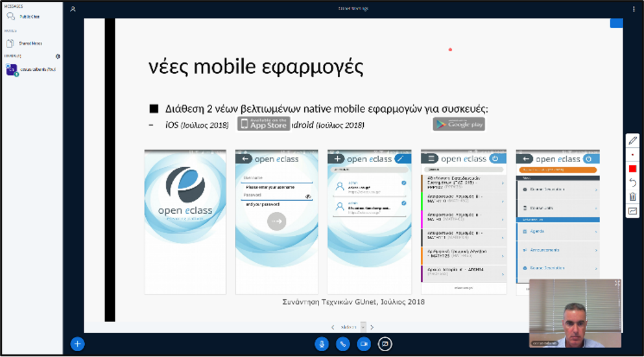Viewport: 644px width, 357px height.
Task: Make the webcam video fullscreen
Action: tap(617, 284)
